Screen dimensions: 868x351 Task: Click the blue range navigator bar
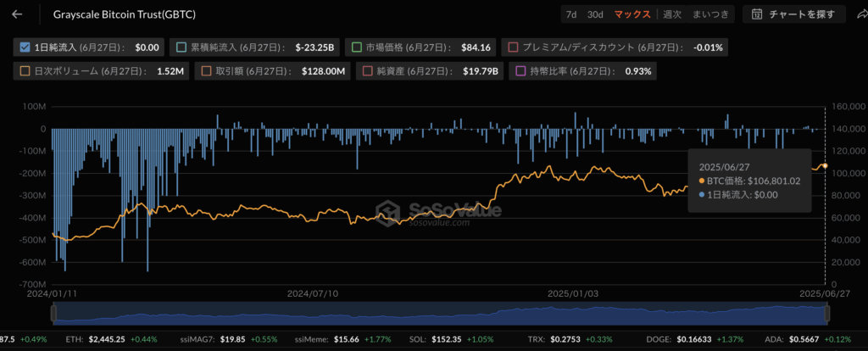click(x=441, y=314)
